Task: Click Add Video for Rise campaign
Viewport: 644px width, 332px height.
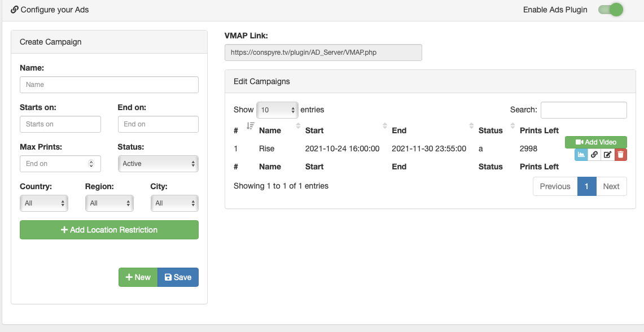Action: pyautogui.click(x=596, y=142)
